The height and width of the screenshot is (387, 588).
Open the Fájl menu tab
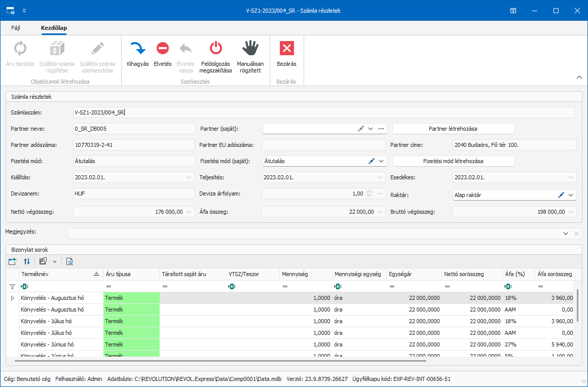tap(16, 28)
